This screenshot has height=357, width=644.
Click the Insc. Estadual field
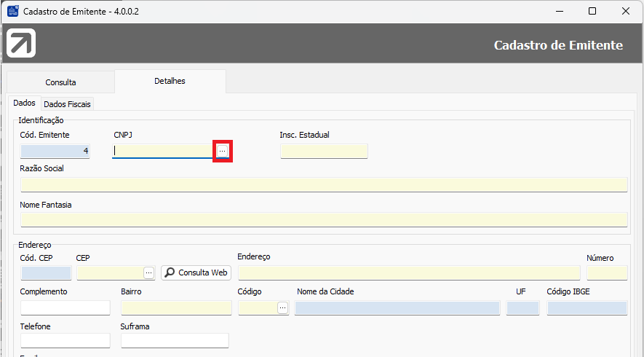point(324,151)
